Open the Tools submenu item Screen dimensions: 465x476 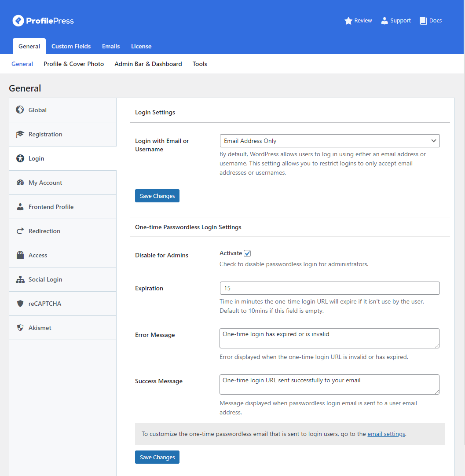[200, 64]
